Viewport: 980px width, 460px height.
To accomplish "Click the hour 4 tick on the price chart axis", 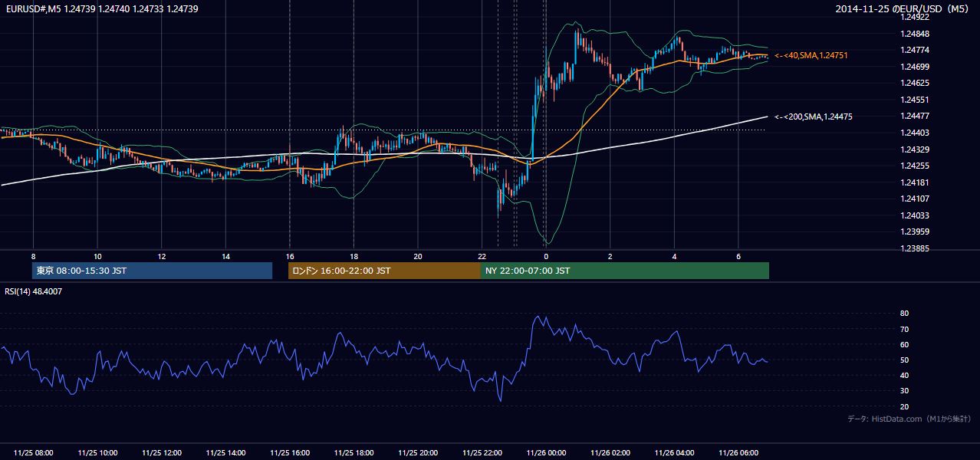I will tap(674, 256).
